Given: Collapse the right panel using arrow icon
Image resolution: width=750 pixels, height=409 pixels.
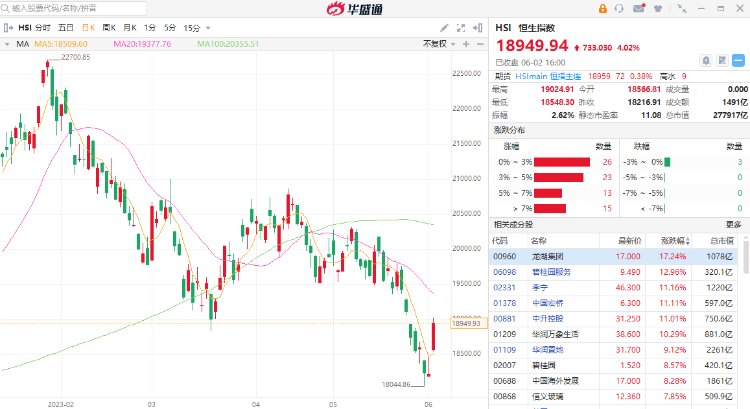Looking at the screenshot, I should (x=477, y=28).
